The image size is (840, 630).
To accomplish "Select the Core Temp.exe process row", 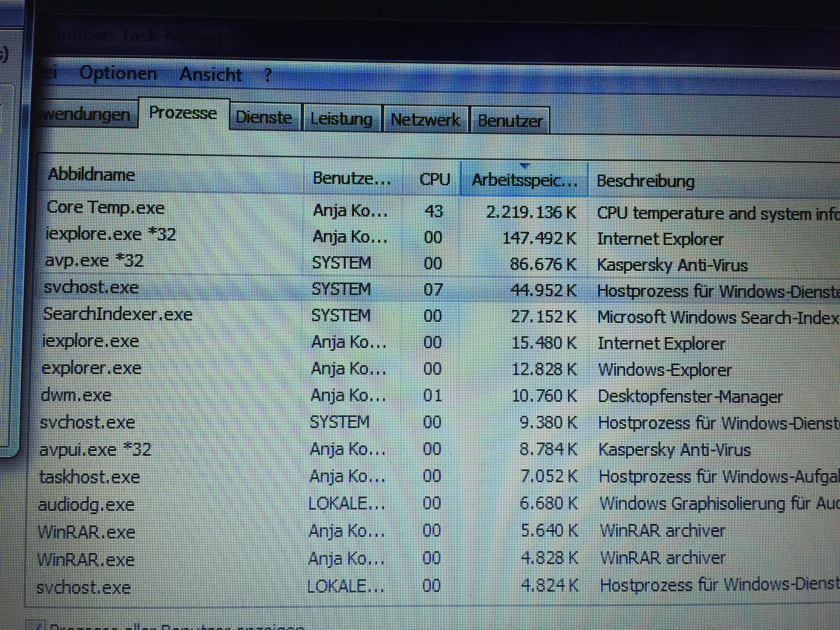I will (x=106, y=208).
